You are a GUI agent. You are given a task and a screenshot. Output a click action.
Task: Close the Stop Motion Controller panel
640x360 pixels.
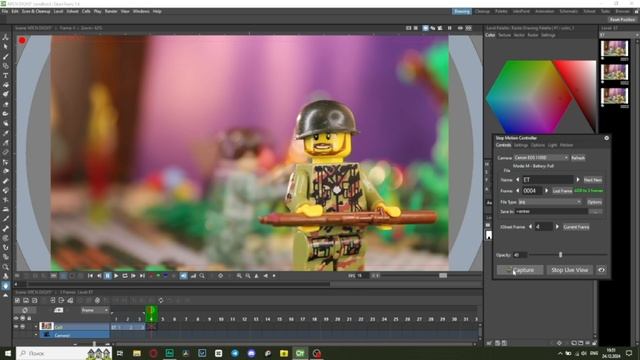click(607, 138)
